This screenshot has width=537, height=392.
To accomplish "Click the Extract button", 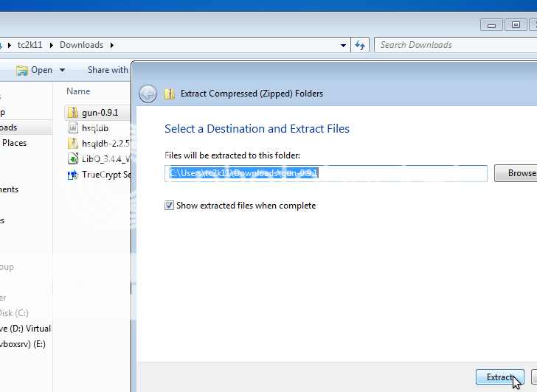I will [x=499, y=377].
